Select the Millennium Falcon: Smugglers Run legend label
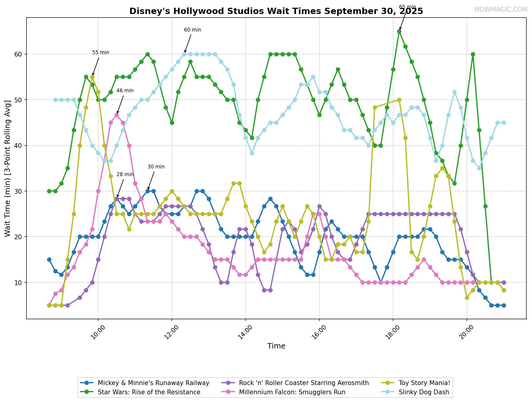Screen dimensions: 532x402 coord(292,392)
